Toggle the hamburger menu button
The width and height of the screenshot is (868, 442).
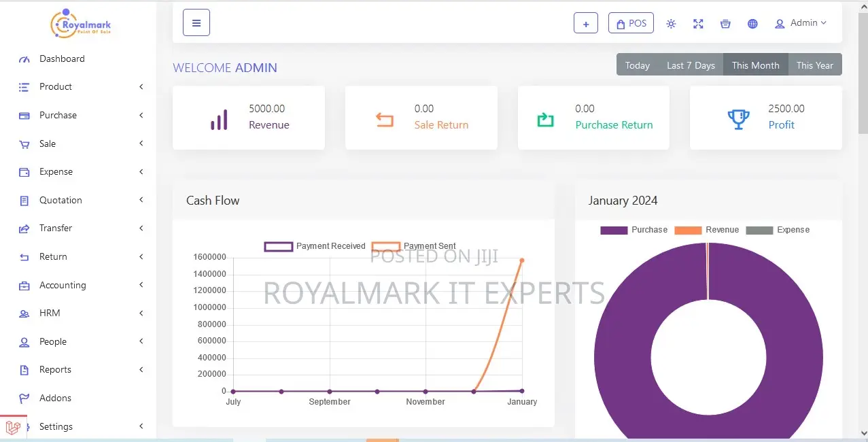coord(196,22)
